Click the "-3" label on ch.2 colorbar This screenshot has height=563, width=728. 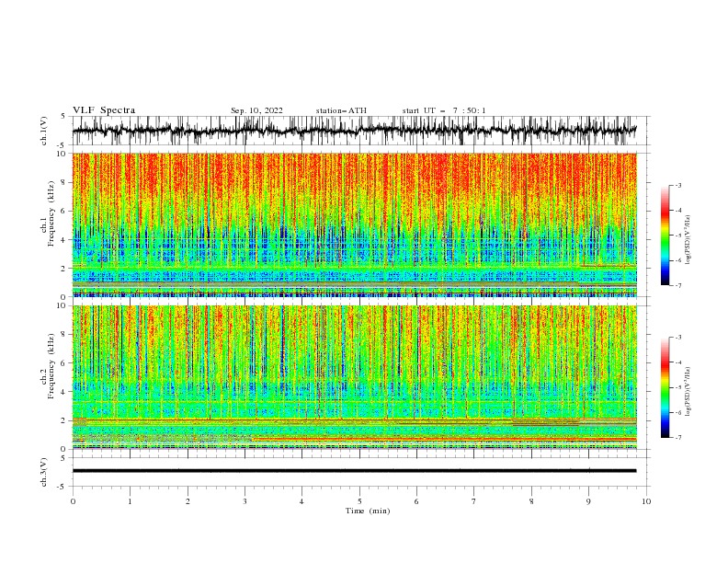tap(677, 338)
